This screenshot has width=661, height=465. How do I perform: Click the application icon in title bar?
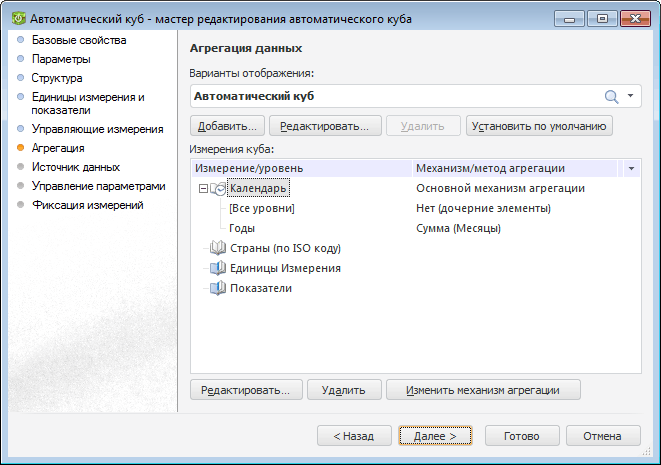tap(17, 17)
